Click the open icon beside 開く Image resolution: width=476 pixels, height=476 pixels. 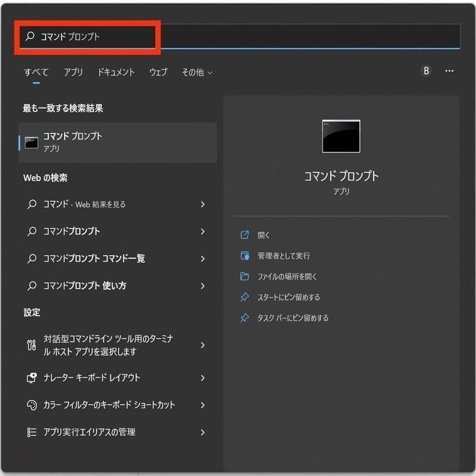coord(245,235)
